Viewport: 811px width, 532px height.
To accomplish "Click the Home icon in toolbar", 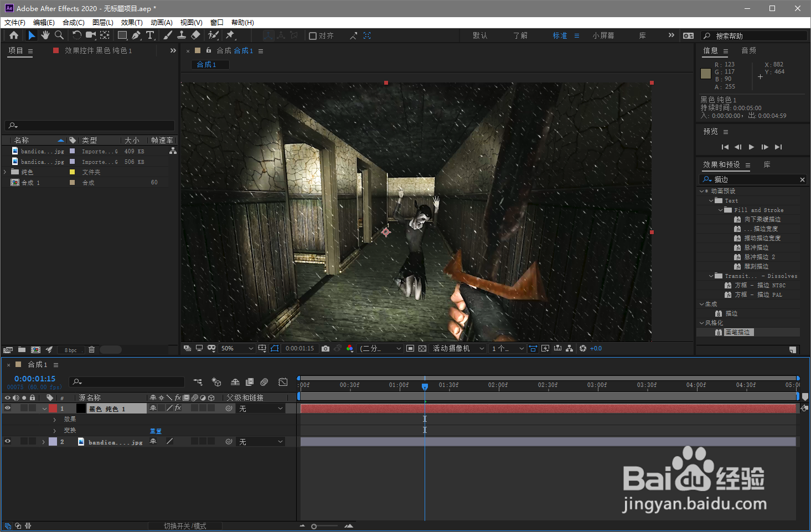I will [x=14, y=35].
